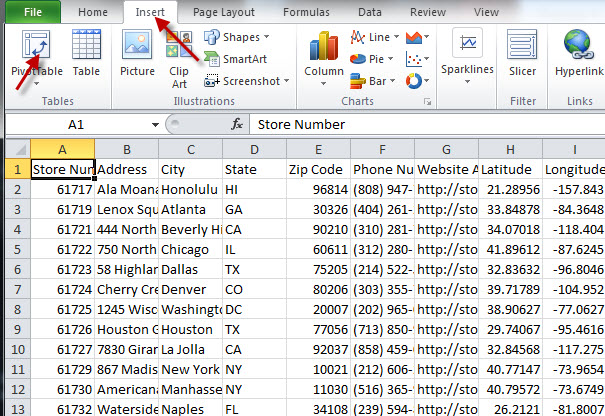Switch to the Review tab
605x416 pixels.
pyautogui.click(x=428, y=12)
